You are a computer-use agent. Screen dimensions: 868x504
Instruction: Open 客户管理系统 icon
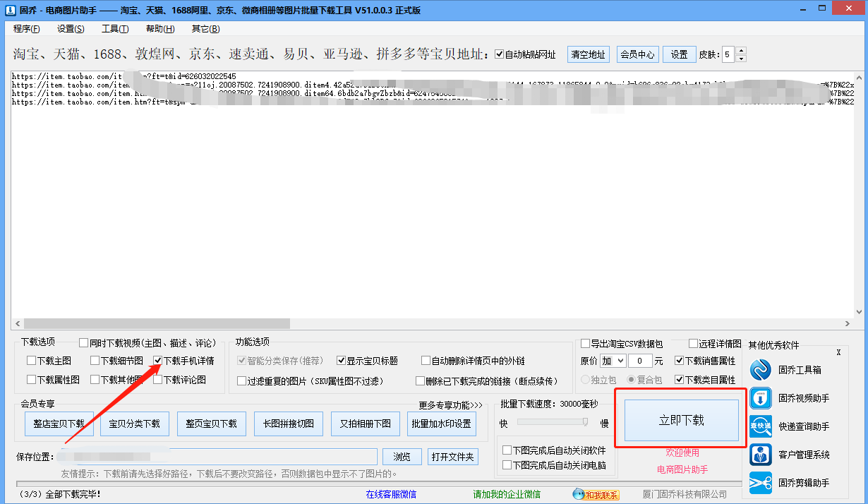(x=761, y=455)
